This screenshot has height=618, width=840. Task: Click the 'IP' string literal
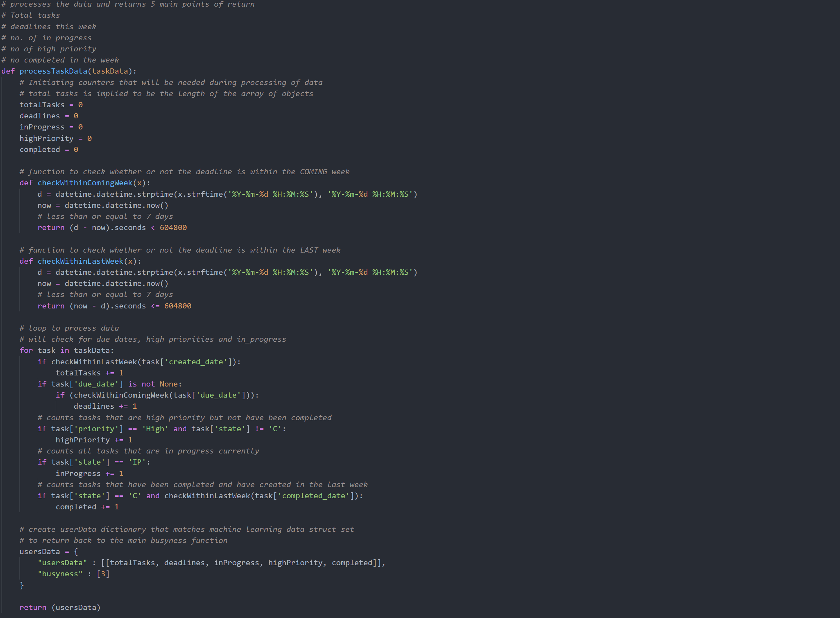click(x=137, y=462)
